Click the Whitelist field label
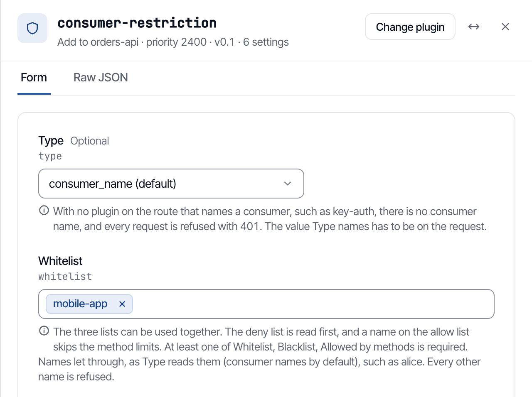 [x=61, y=261]
